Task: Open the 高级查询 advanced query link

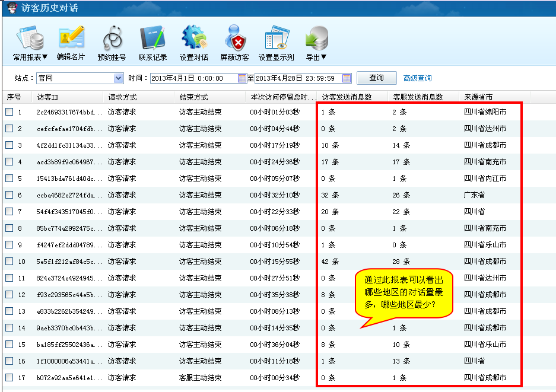Action: [417, 78]
